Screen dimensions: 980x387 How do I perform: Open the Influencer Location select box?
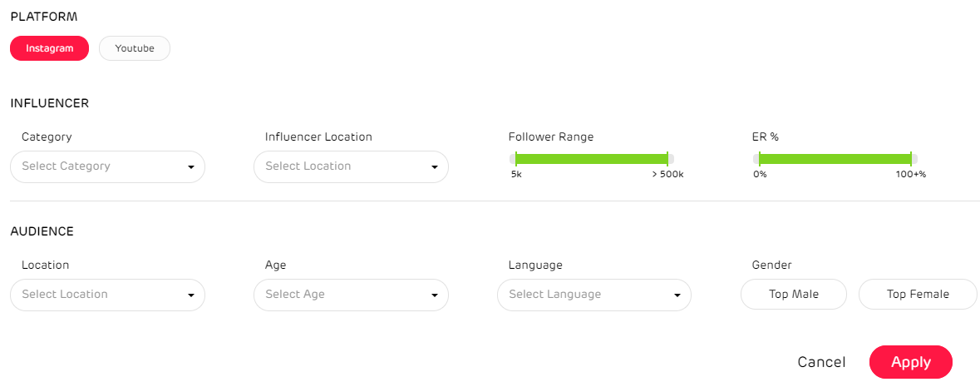(342, 166)
